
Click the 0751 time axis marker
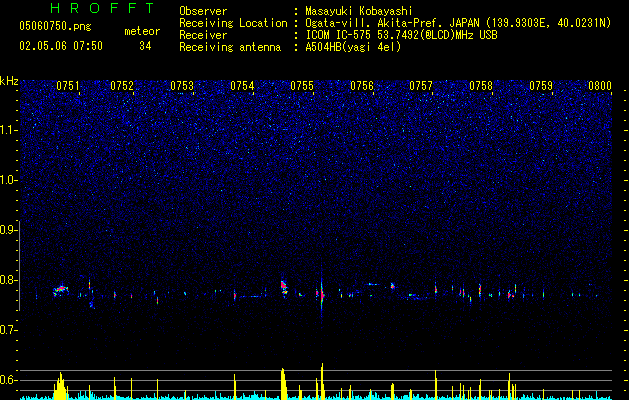click(68, 86)
